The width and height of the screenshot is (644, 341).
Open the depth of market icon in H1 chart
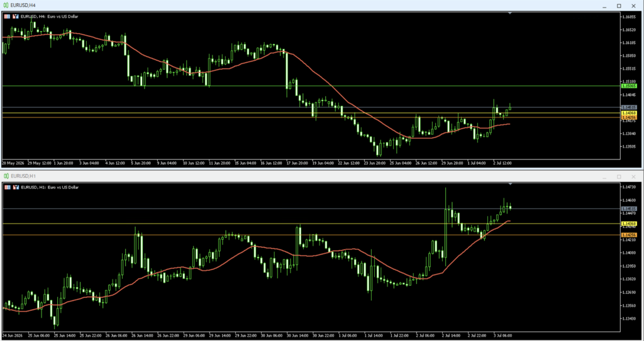[16, 187]
